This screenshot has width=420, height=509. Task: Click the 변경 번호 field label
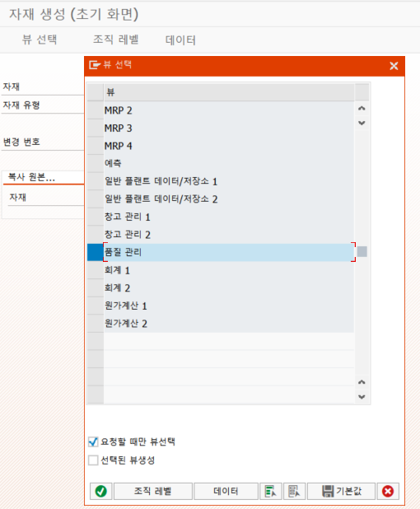point(21,142)
